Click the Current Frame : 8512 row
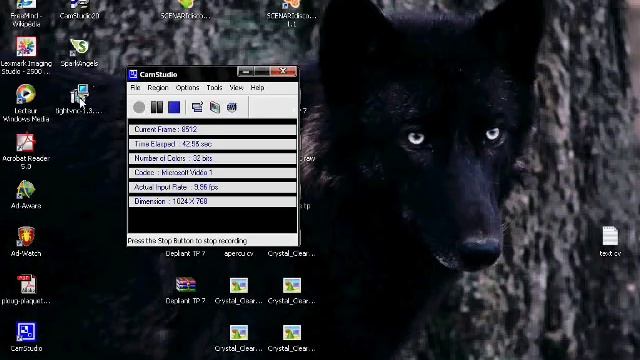Screen dimensions: 640x360 click(x=212, y=129)
